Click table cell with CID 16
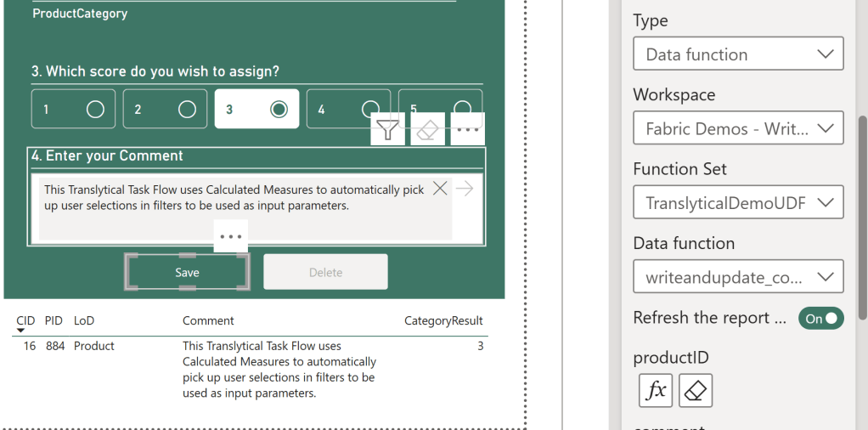 coord(30,347)
